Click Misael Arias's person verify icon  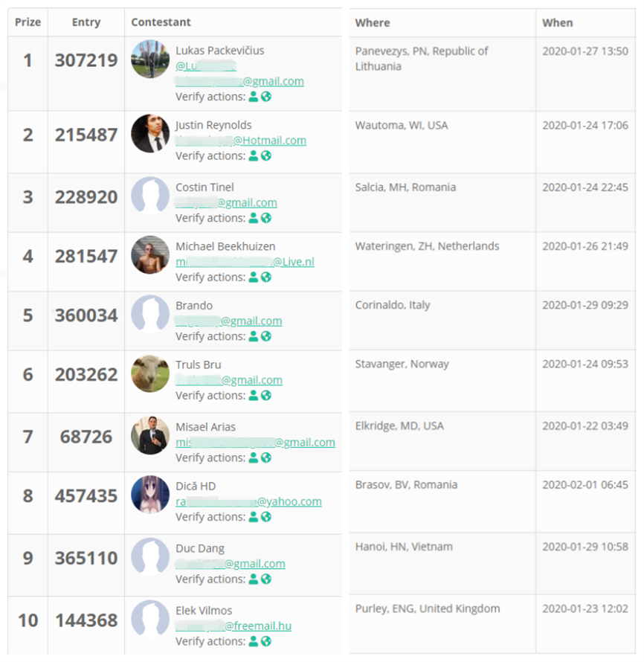point(254,457)
